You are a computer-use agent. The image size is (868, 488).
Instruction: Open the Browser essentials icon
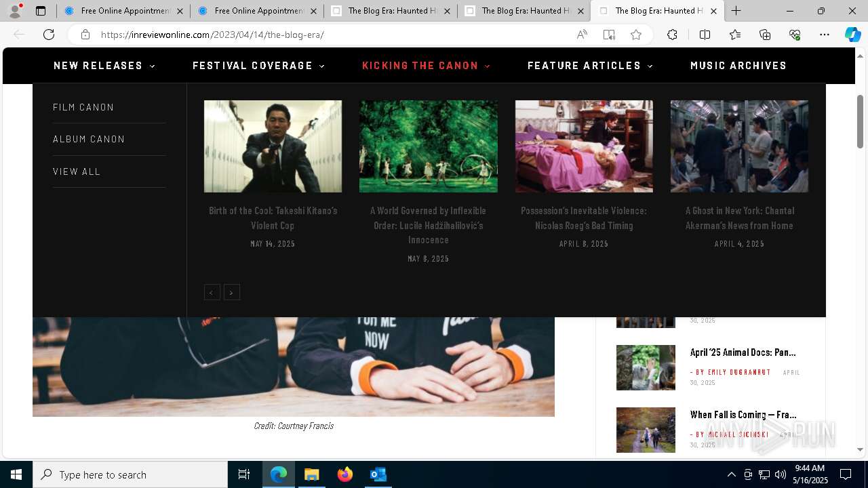coord(795,35)
